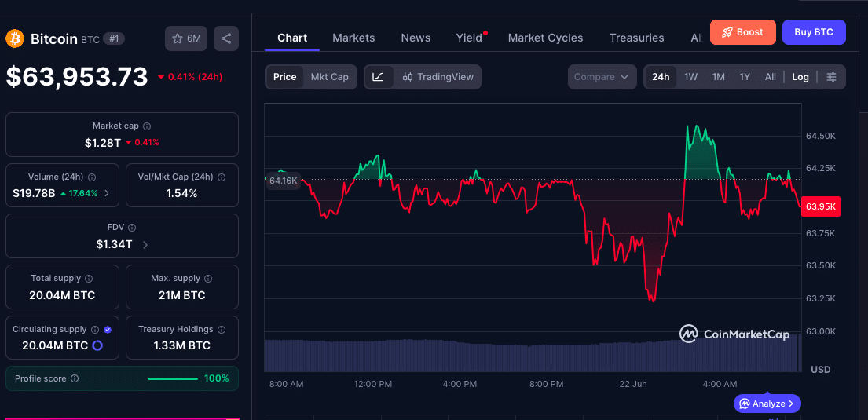
Task: Click the 12:00 PM time axis label
Action: [x=373, y=384]
